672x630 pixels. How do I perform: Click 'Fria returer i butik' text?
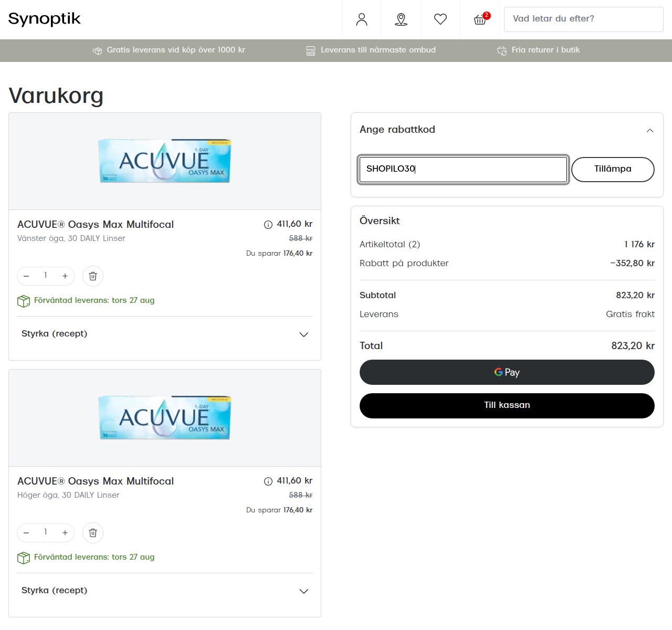(545, 50)
